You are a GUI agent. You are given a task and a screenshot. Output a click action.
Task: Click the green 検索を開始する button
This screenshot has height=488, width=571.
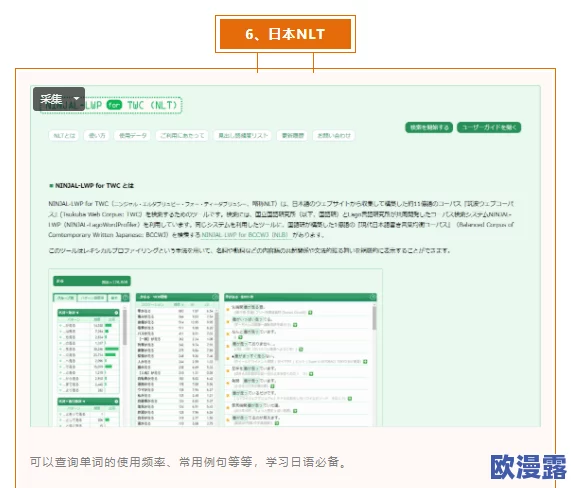429,127
